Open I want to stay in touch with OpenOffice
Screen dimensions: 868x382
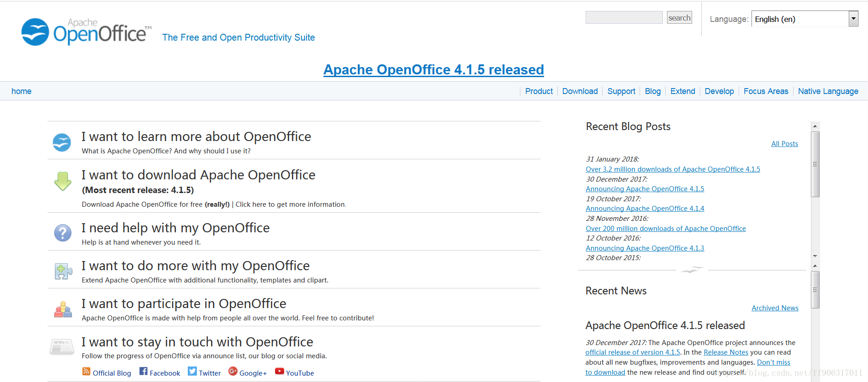[197, 342]
